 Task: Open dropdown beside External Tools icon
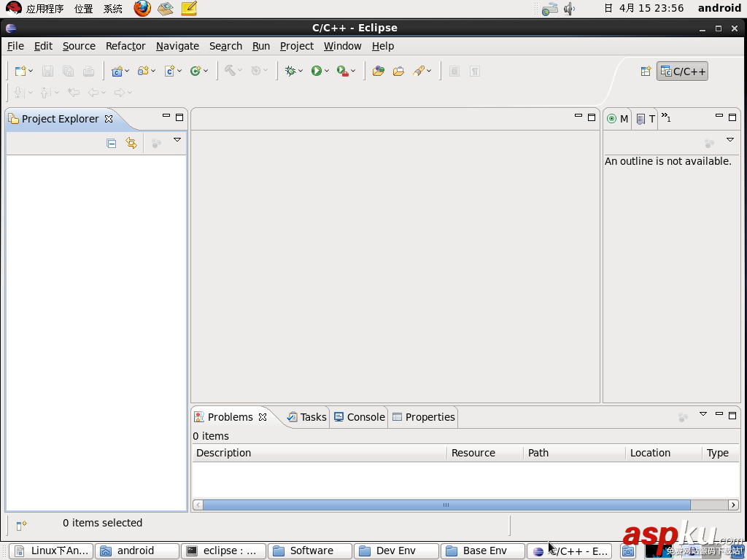pos(353,71)
